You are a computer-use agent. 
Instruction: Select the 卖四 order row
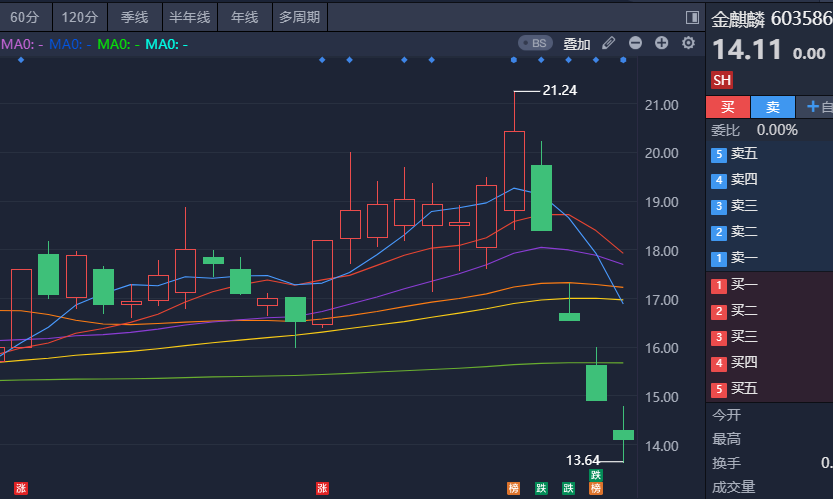coord(769,180)
